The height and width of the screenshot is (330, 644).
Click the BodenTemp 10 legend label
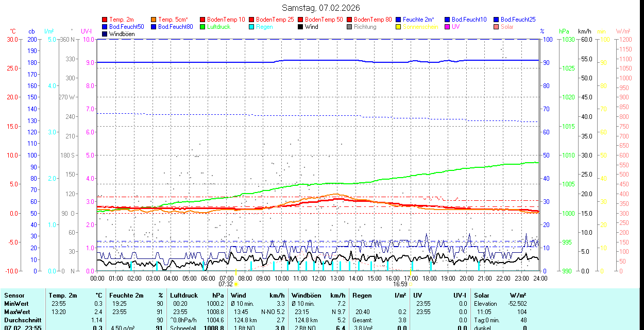tap(226, 20)
